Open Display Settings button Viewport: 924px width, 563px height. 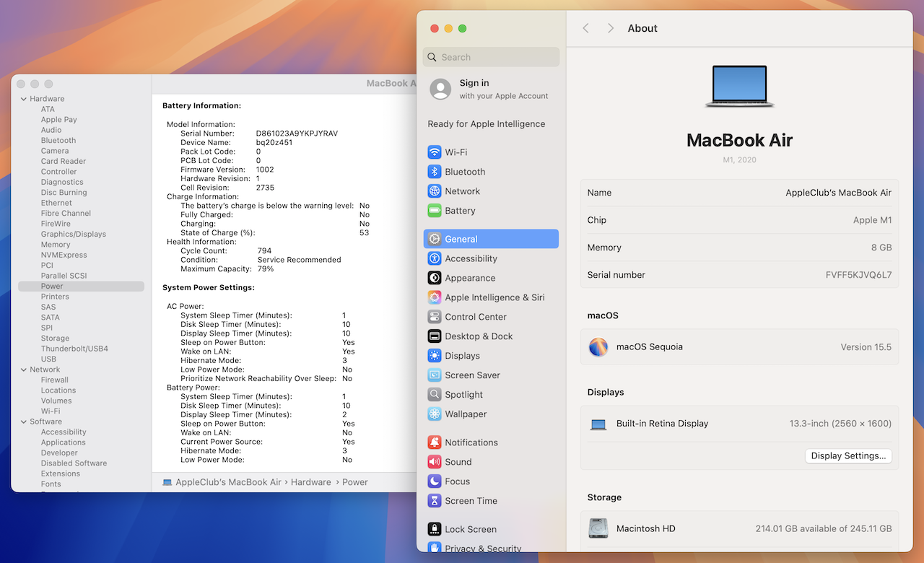[x=848, y=456]
